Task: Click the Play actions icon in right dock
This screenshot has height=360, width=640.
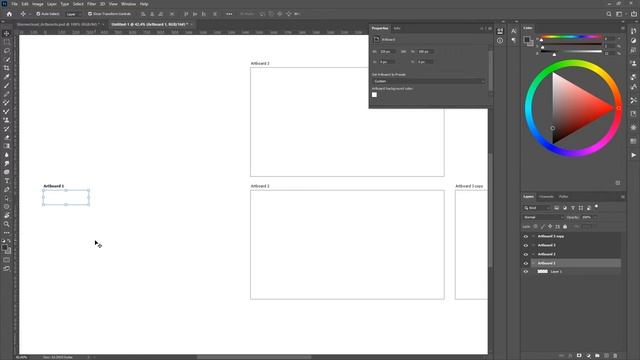Action: [633, 155]
